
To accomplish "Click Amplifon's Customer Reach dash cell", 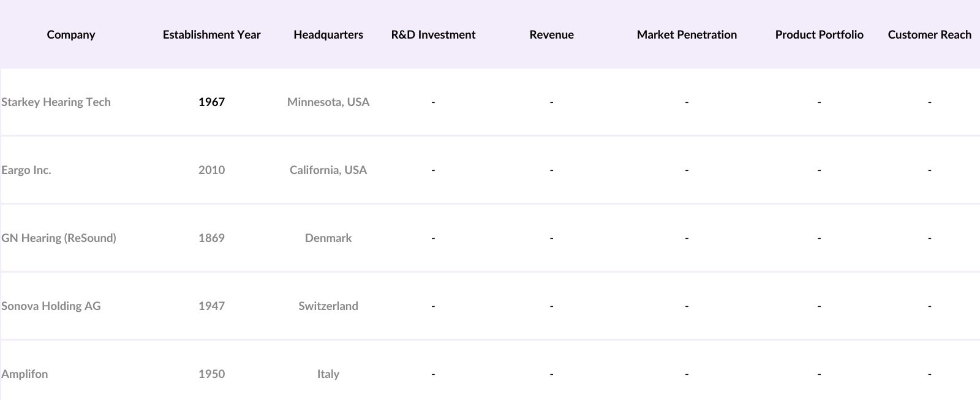I will [x=930, y=374].
